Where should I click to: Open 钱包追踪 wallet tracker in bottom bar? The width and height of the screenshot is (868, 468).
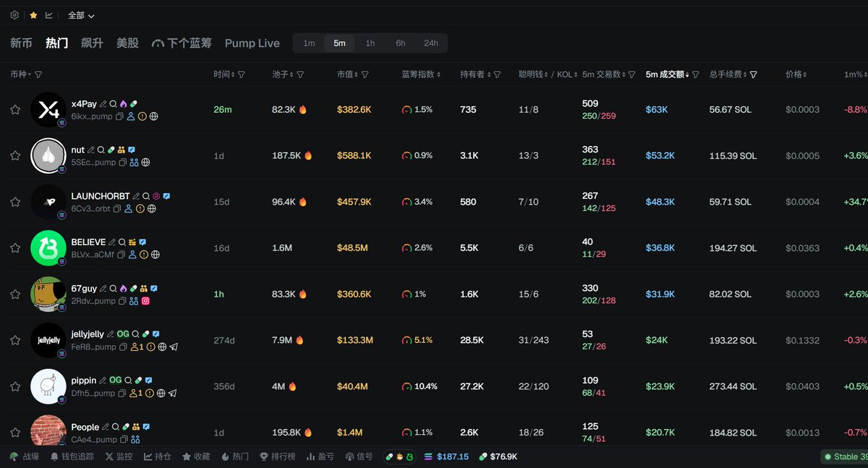[72, 456]
